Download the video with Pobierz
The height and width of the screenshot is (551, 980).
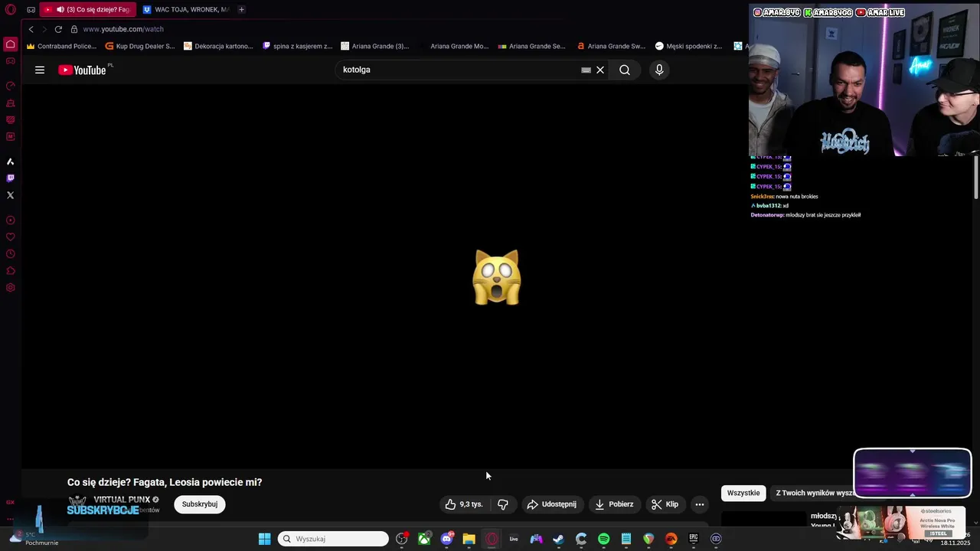(x=614, y=504)
